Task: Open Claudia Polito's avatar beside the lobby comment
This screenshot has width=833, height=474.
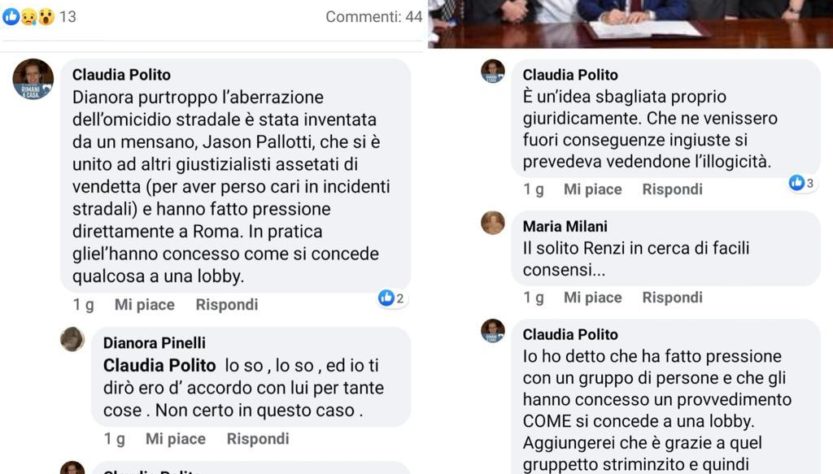Action: point(493,331)
